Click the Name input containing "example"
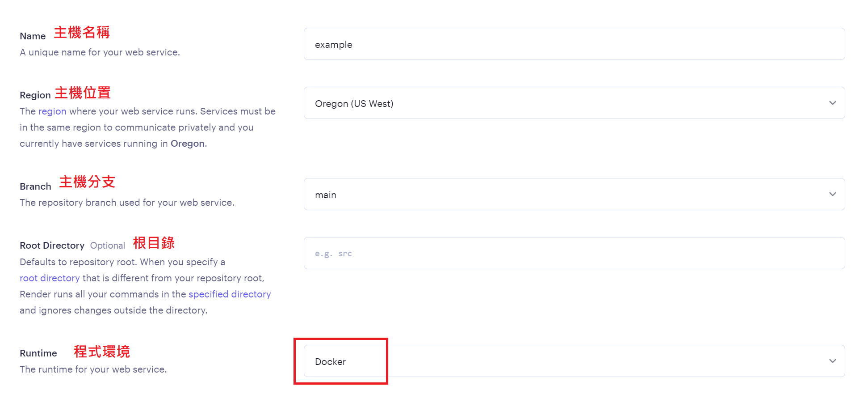This screenshot has width=868, height=407. pyautogui.click(x=574, y=44)
